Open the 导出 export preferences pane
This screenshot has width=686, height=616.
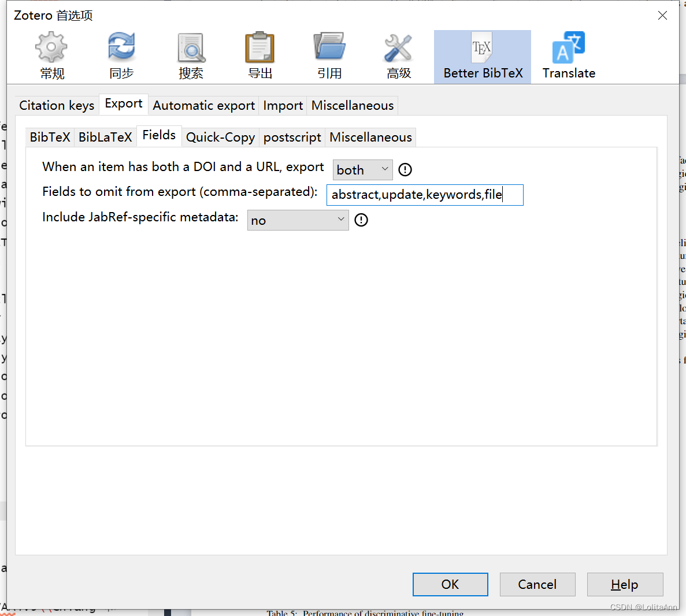pyautogui.click(x=260, y=56)
